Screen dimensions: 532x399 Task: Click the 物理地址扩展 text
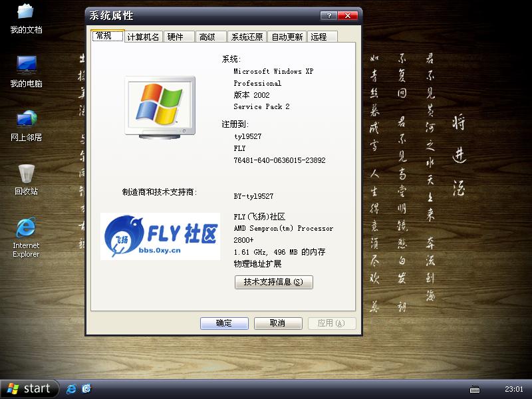point(257,263)
